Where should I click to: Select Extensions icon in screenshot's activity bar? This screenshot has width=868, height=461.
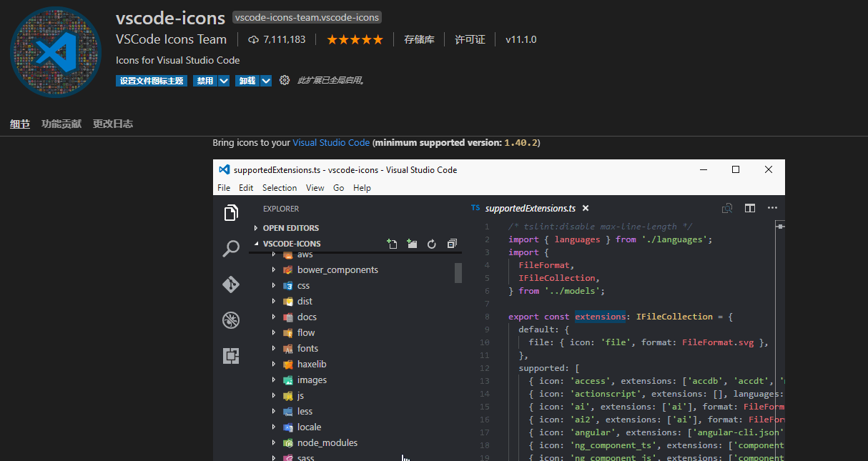(231, 356)
